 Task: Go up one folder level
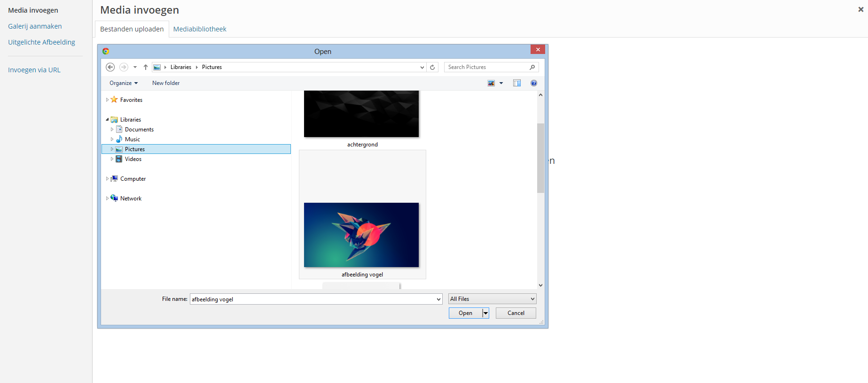click(146, 67)
